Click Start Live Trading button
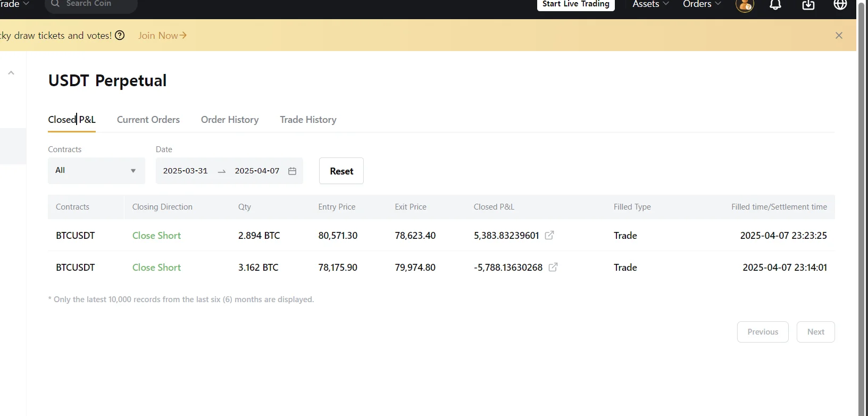 (575, 4)
